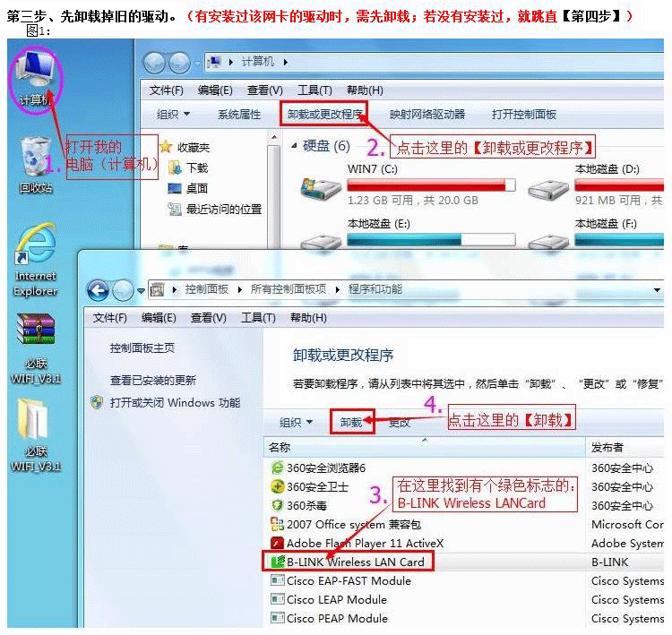Click the 桌面 icon in favorites
This screenshot has height=635, width=672.
pyautogui.click(x=175, y=188)
